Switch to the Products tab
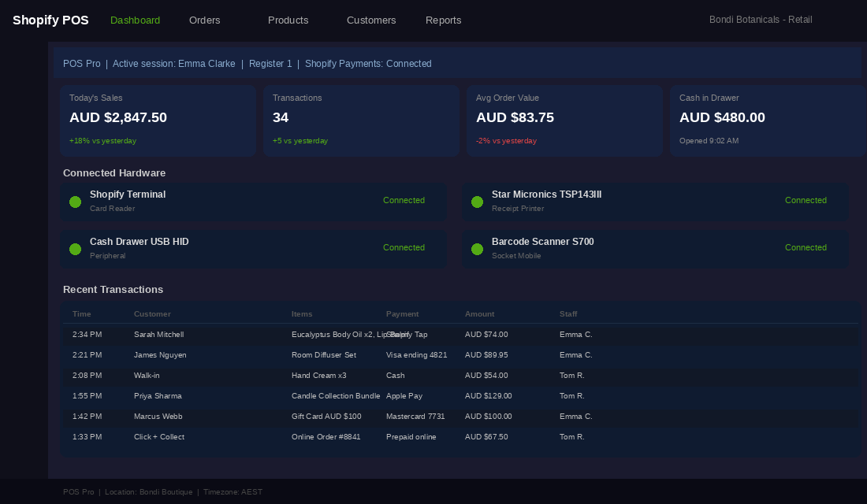867x504 pixels. (288, 20)
